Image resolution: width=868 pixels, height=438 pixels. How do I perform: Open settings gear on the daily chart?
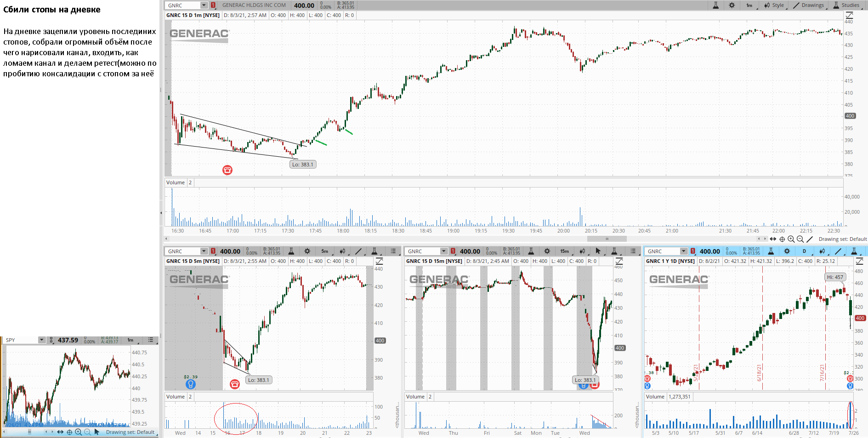(x=787, y=251)
